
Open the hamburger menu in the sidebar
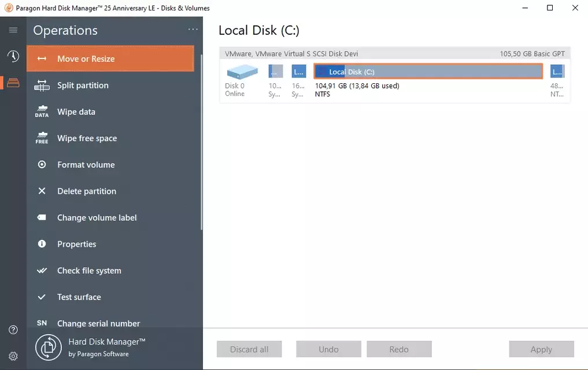(13, 30)
